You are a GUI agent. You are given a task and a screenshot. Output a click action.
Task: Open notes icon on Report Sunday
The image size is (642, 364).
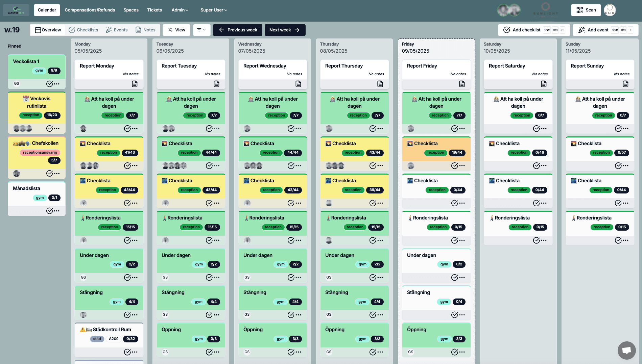click(x=625, y=84)
